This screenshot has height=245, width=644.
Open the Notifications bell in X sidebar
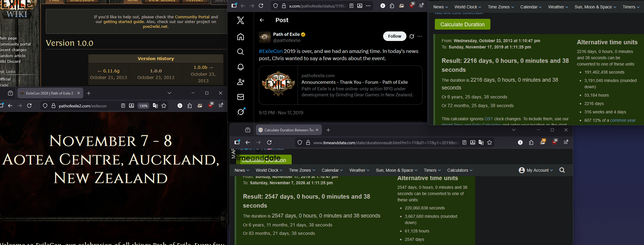pyautogui.click(x=241, y=67)
